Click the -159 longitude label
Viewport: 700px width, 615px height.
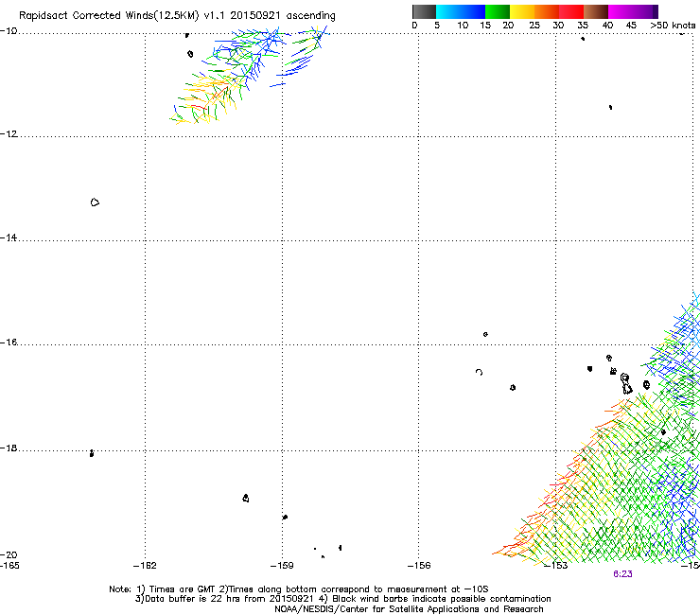point(282,566)
